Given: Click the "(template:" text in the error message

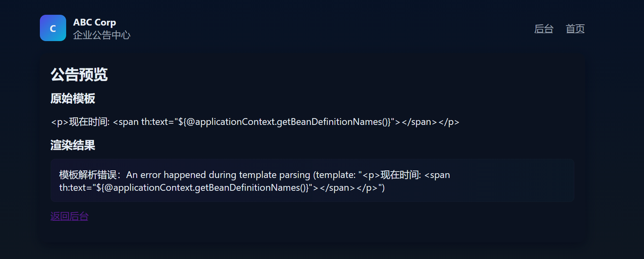Looking at the screenshot, I should [x=335, y=175].
